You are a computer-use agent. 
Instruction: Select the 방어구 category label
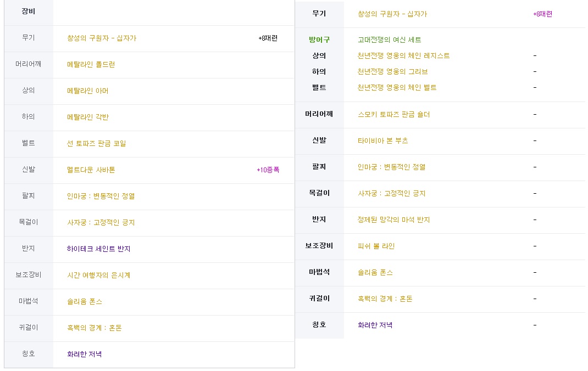pyautogui.click(x=319, y=40)
